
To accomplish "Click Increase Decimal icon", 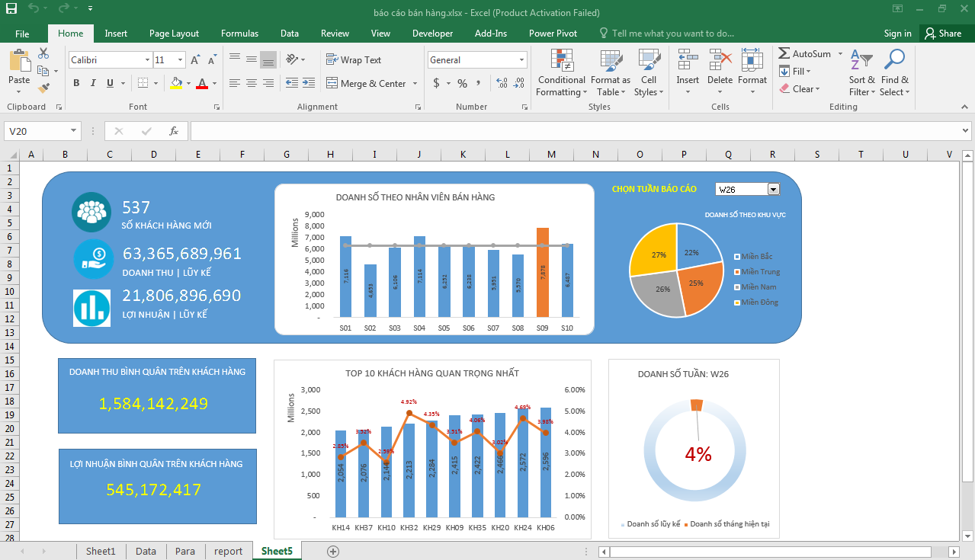I will (x=502, y=83).
